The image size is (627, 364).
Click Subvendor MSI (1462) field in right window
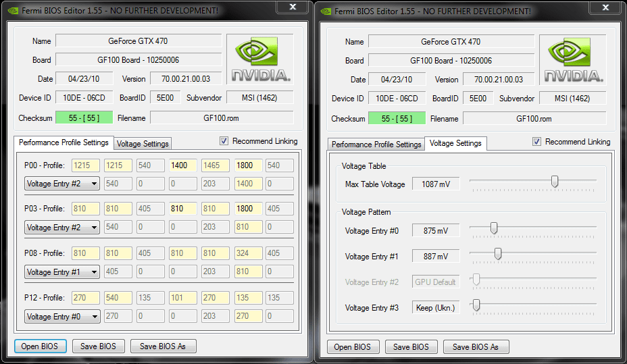(573, 99)
